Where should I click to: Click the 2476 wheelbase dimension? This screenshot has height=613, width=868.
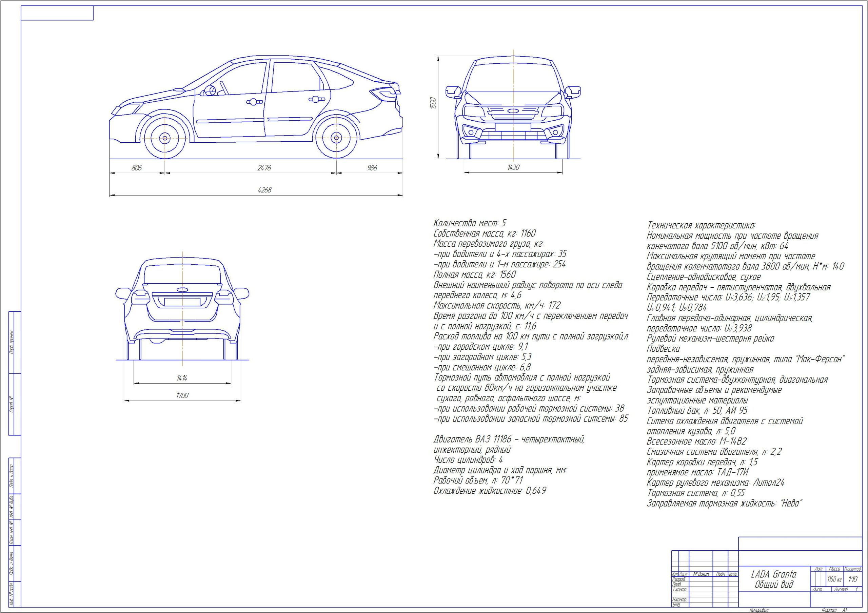[264, 168]
